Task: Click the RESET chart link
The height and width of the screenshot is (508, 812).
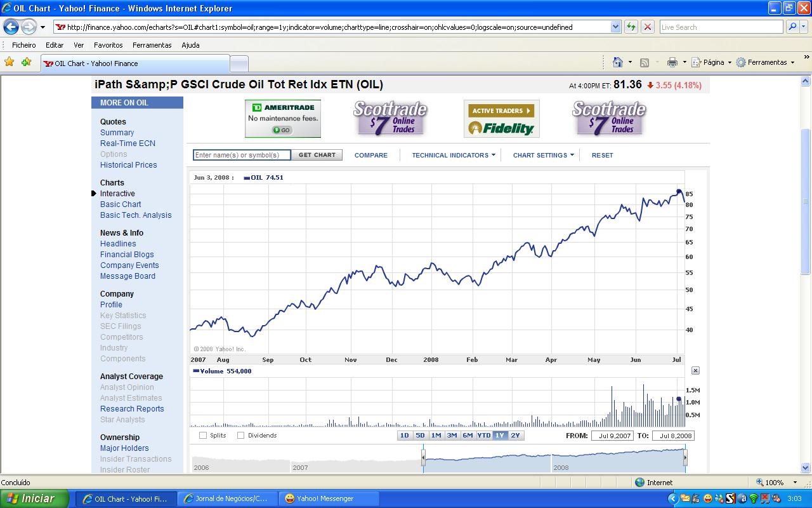Action: click(603, 155)
